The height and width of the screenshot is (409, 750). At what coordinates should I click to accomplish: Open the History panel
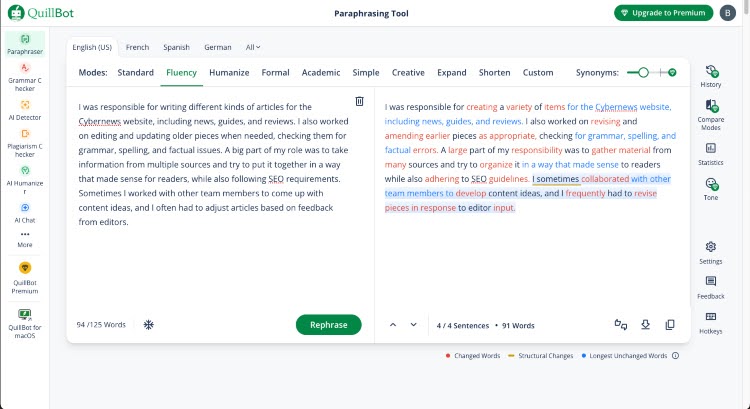710,77
